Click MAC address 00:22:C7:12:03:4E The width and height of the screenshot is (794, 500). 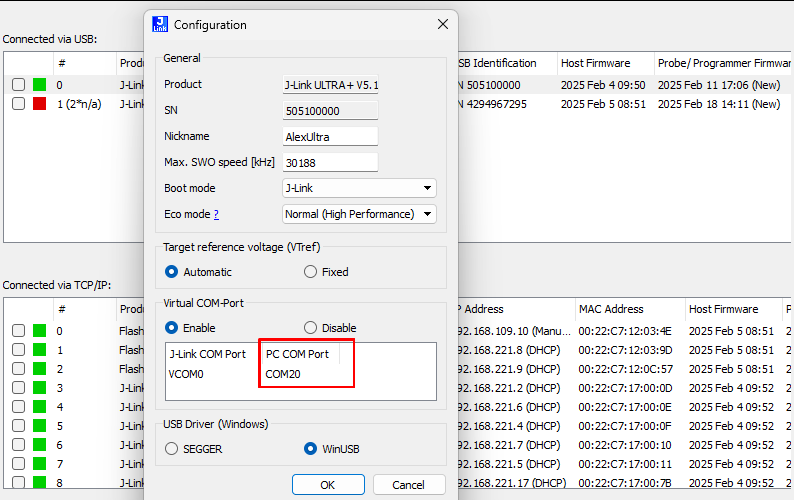[625, 331]
